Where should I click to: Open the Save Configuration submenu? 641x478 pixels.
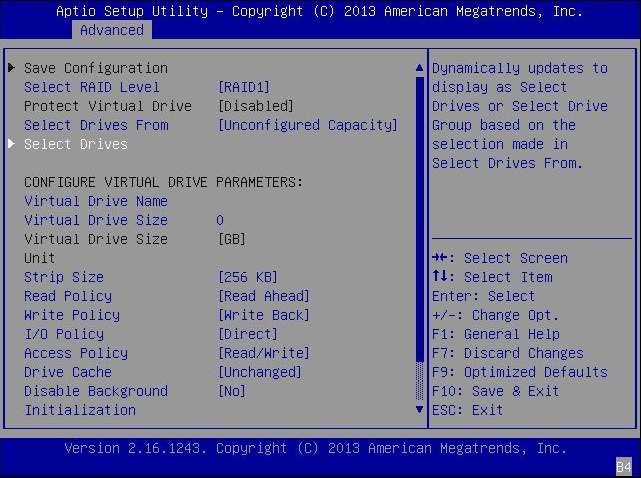click(x=96, y=68)
